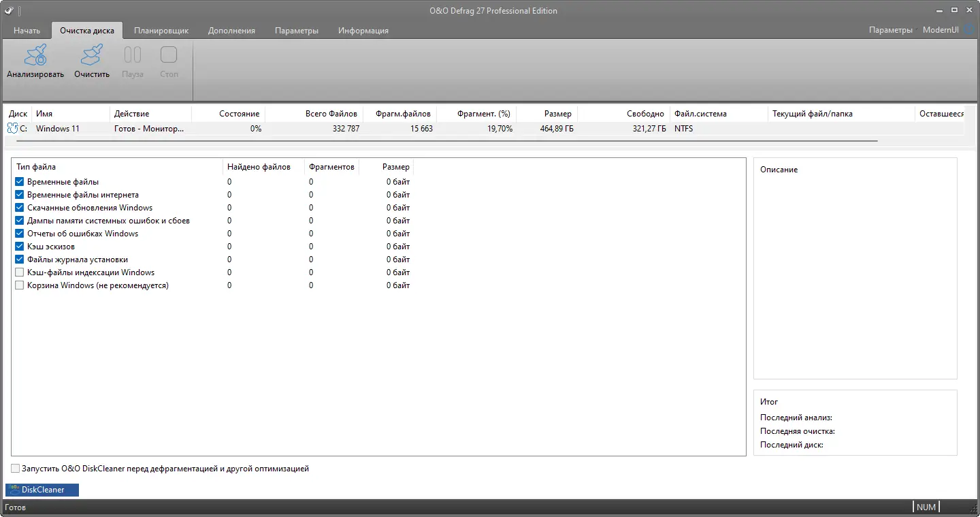Click the Пауза toolbar button
The image size is (980, 517).
[133, 62]
